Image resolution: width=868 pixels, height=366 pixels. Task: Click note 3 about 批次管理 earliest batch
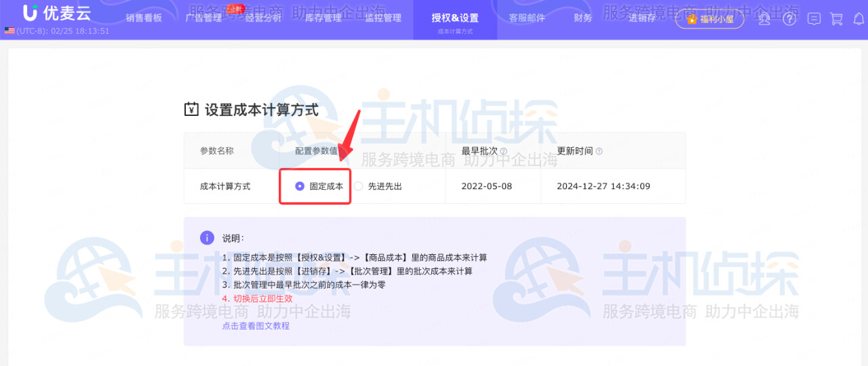304,285
